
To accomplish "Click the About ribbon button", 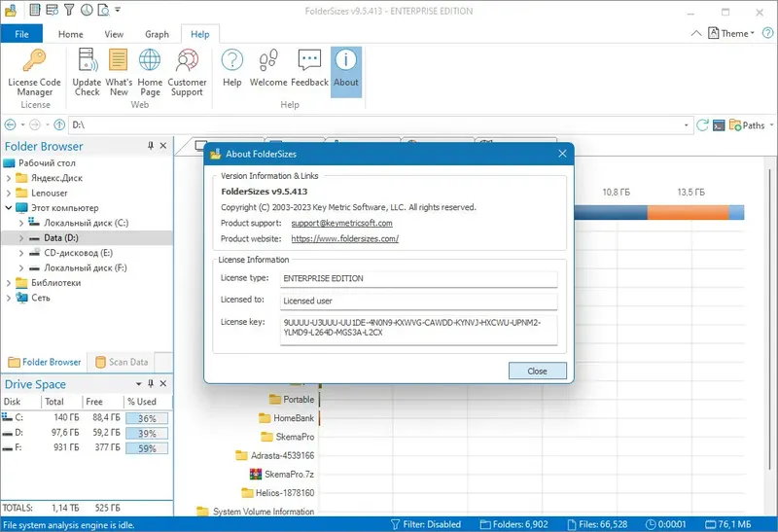I will coord(346,72).
